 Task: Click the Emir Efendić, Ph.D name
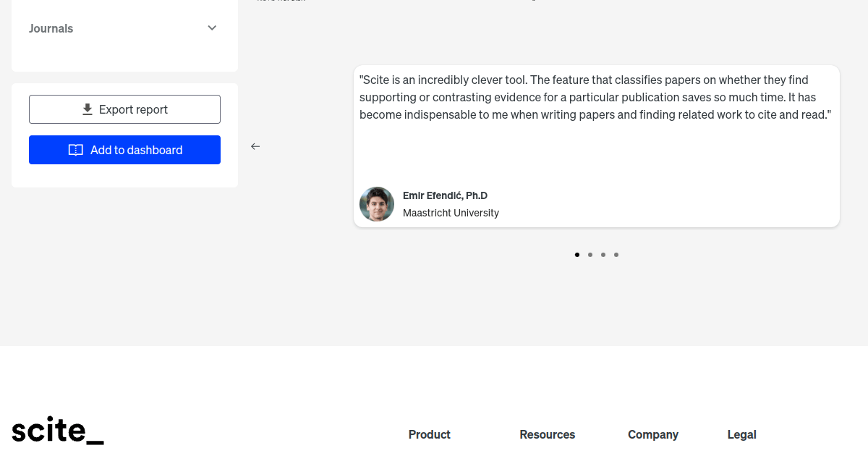click(445, 195)
